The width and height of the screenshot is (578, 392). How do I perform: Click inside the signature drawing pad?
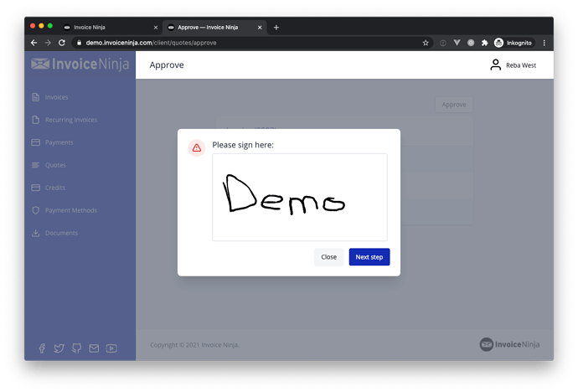pyautogui.click(x=300, y=197)
